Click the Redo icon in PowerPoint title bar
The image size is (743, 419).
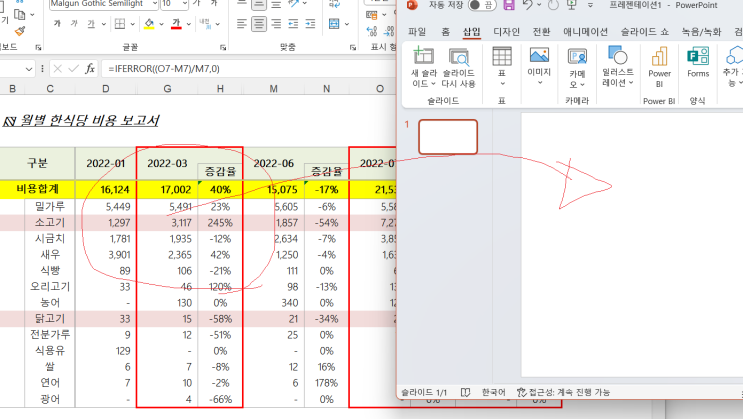[553, 5]
